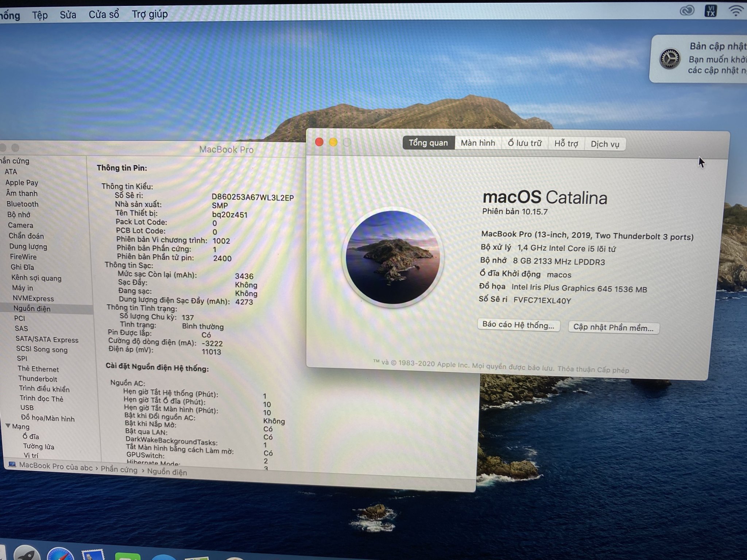Click the Cập nhật Phần mềm button
Viewport: 747px width, 560px height.
click(613, 327)
